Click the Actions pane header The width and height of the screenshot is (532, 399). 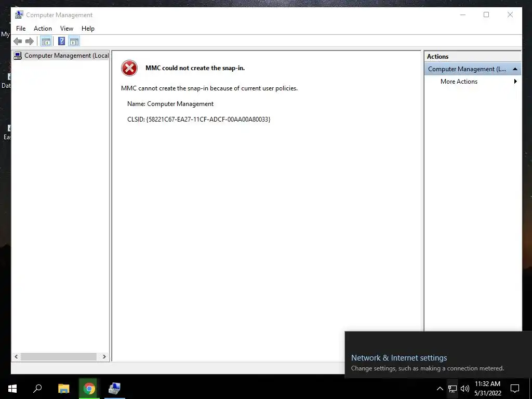[472, 56]
